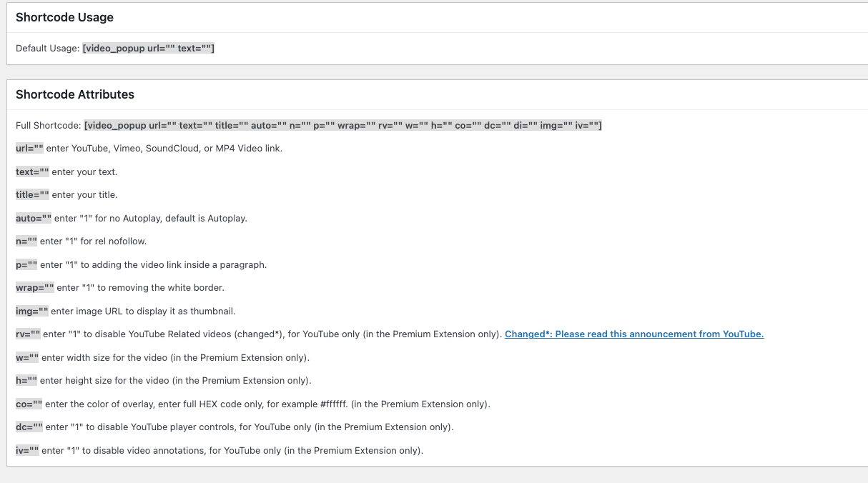The width and height of the screenshot is (868, 483).
Task: Click the auto="" attribute code in the list
Action: pyautogui.click(x=34, y=218)
